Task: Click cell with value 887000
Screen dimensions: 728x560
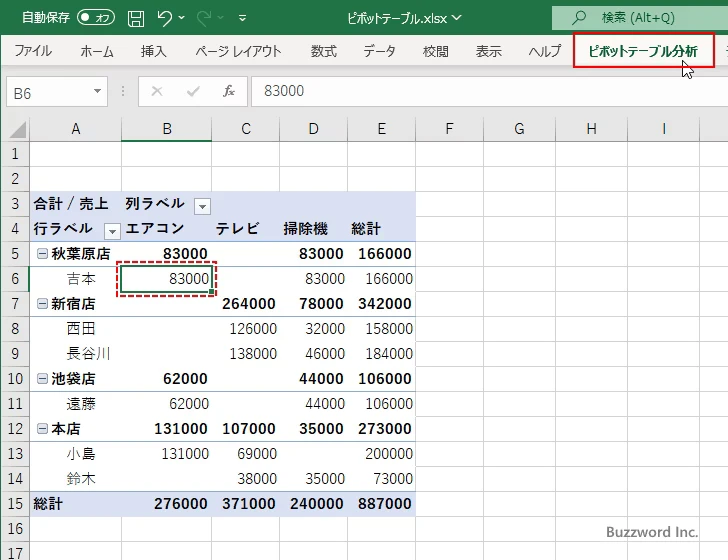Action: (x=382, y=504)
